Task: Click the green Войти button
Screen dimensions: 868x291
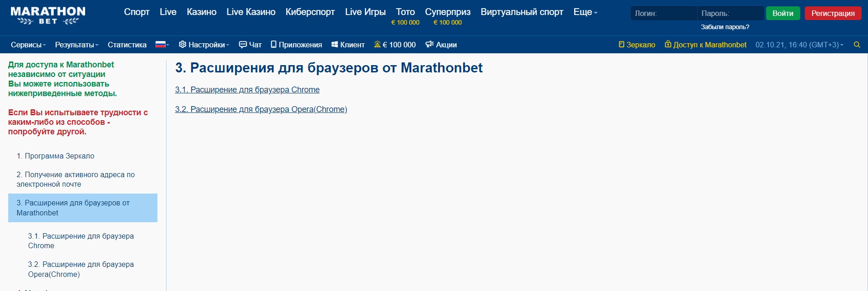Action: click(783, 13)
